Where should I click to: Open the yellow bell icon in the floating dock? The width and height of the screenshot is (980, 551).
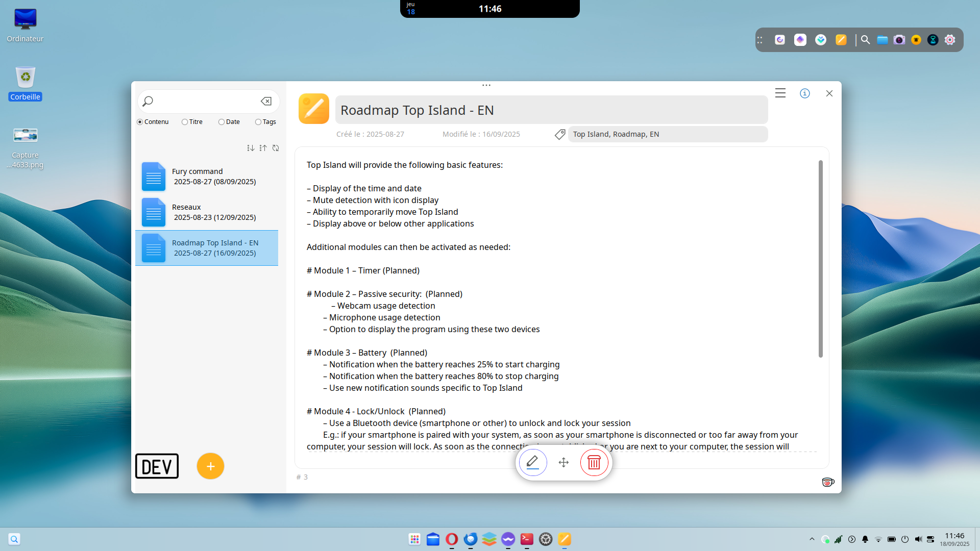916,40
